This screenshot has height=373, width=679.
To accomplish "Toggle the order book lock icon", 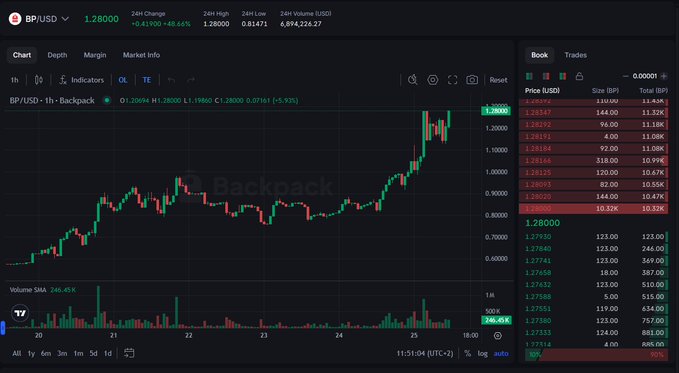I will tap(579, 76).
